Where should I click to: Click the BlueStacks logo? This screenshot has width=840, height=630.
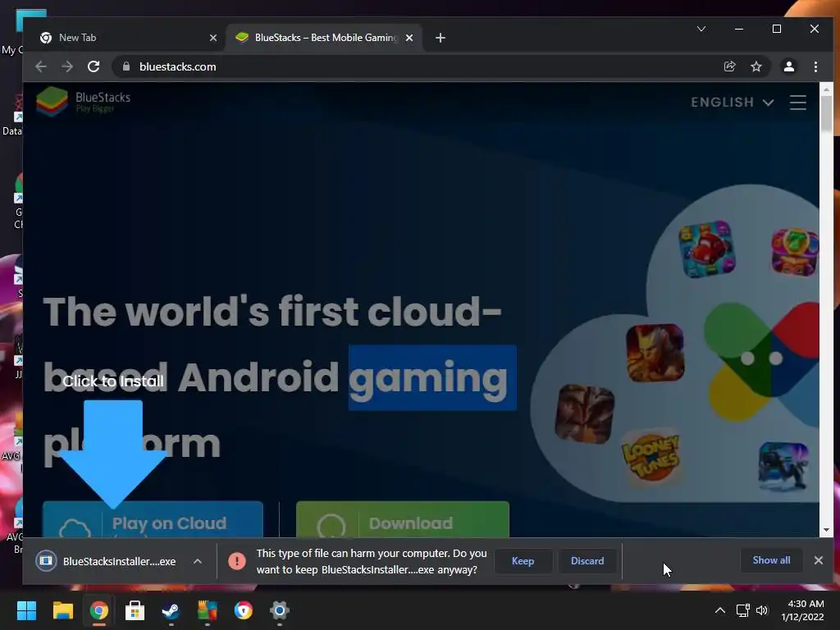84,101
